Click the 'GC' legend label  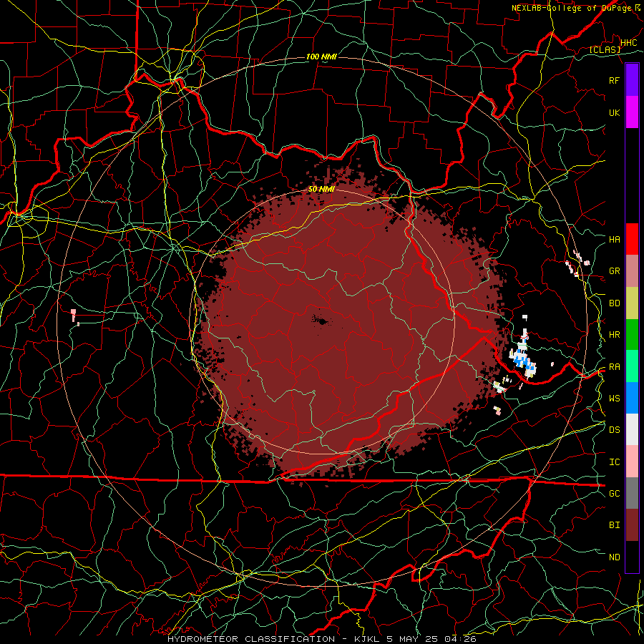tap(614, 493)
